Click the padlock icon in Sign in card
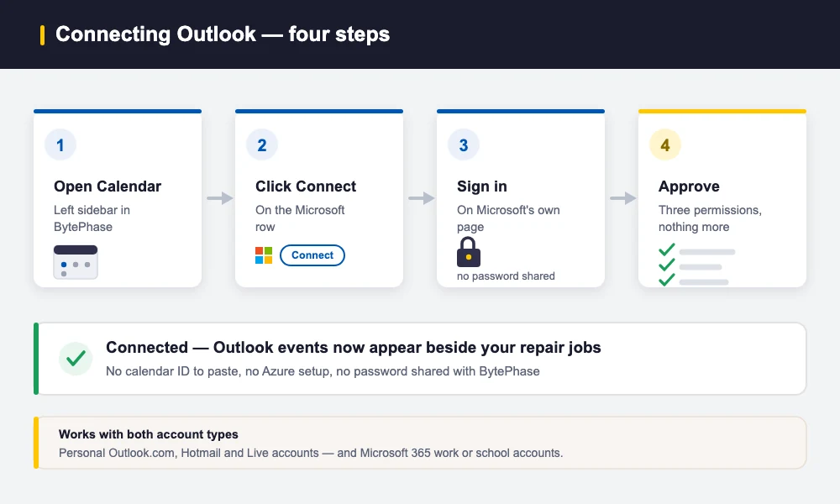Screen dimensions: 840x504 468,252
